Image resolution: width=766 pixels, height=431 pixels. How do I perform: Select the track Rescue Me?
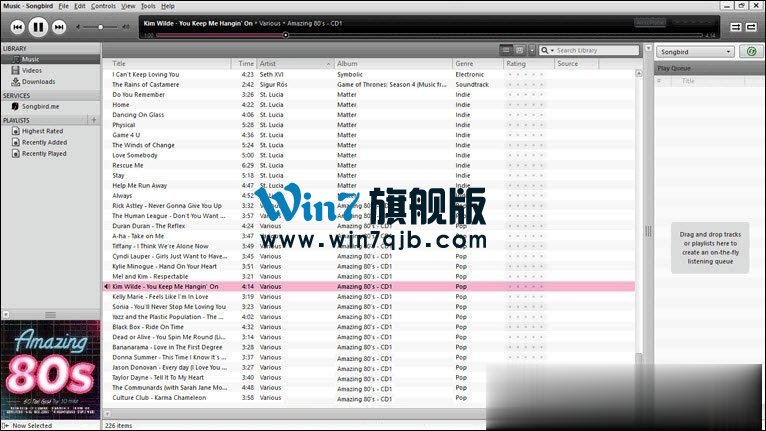(128, 165)
